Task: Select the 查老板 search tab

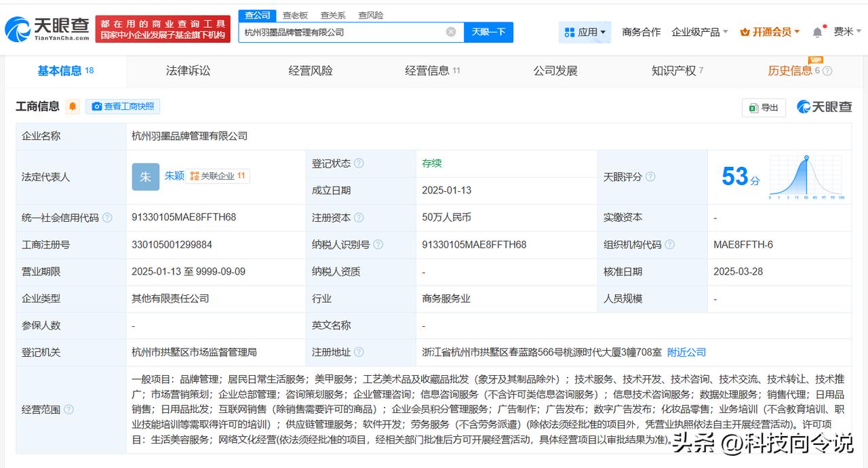Action: click(295, 15)
